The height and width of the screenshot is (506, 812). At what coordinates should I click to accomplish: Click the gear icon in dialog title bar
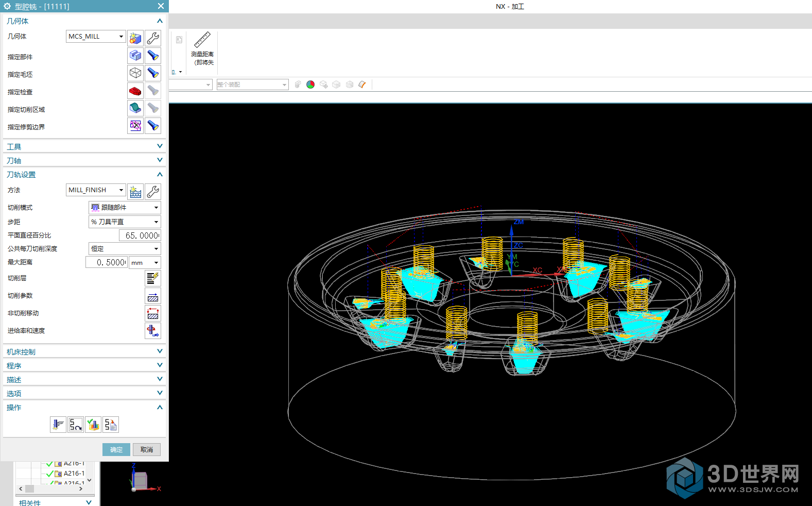(x=7, y=6)
